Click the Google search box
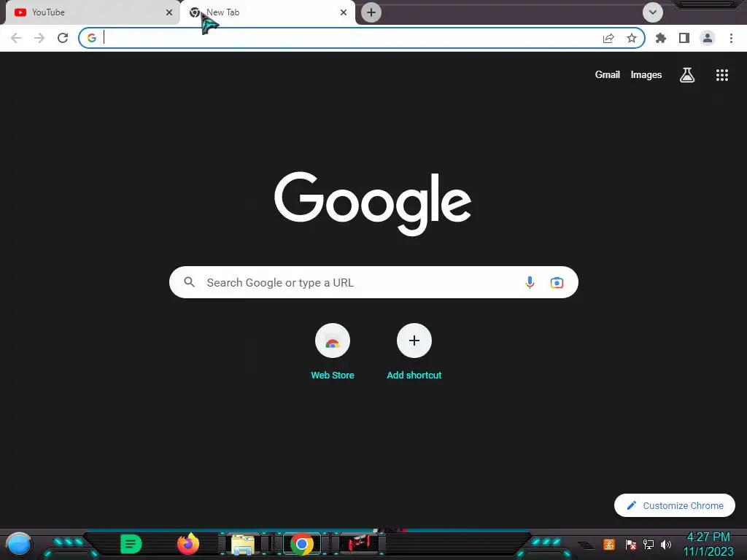This screenshot has height=560, width=747. click(373, 282)
